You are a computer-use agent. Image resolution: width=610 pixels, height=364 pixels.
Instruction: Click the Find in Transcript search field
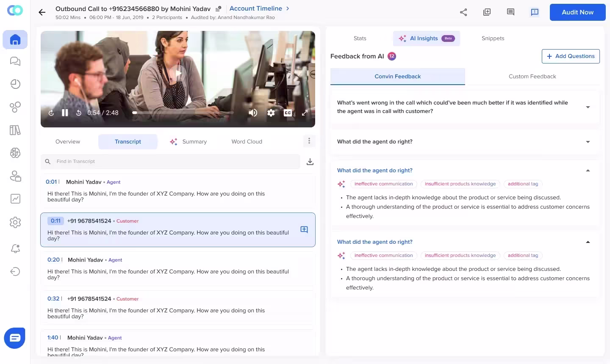pos(169,161)
